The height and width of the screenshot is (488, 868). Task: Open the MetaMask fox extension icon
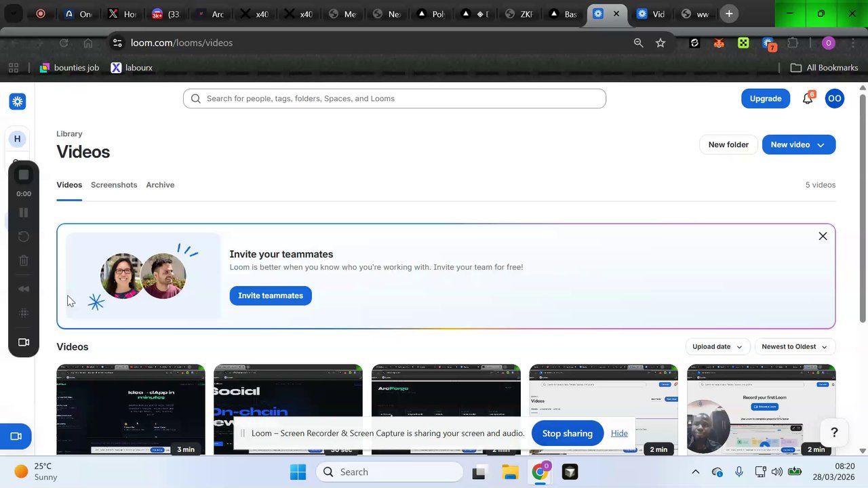coord(719,43)
